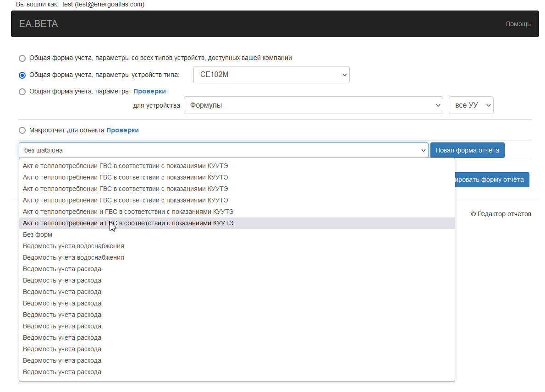Select the highlighted Акт о теплопотреблении и ГВС option
Viewport: 545px width, 392px height.
(128, 223)
